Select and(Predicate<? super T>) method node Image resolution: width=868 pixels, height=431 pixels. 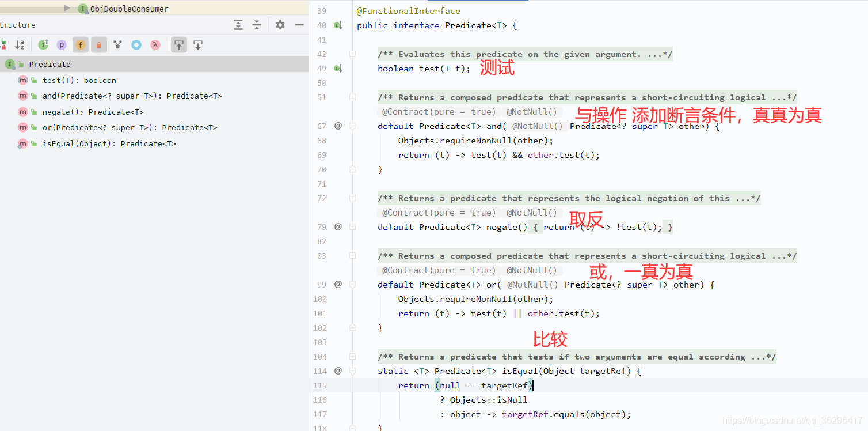132,96
